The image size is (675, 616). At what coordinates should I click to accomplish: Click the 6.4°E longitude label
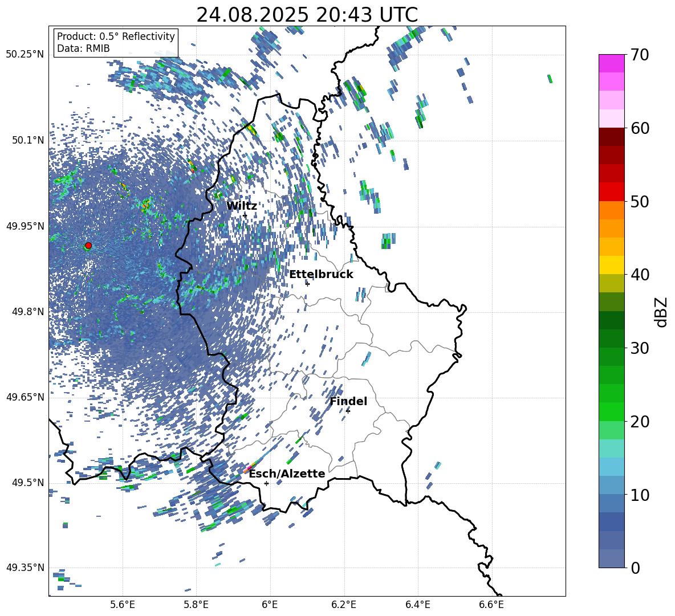417,605
